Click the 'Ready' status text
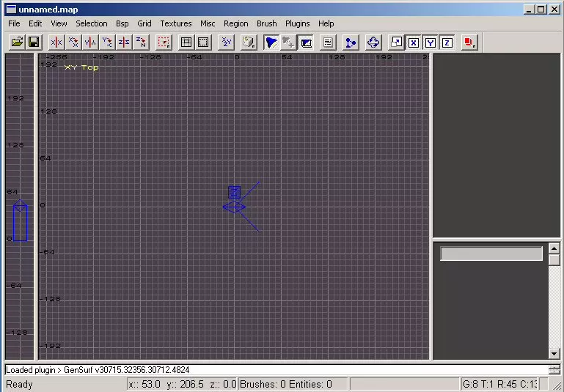Viewport: 564px width, 392px height. point(19,384)
